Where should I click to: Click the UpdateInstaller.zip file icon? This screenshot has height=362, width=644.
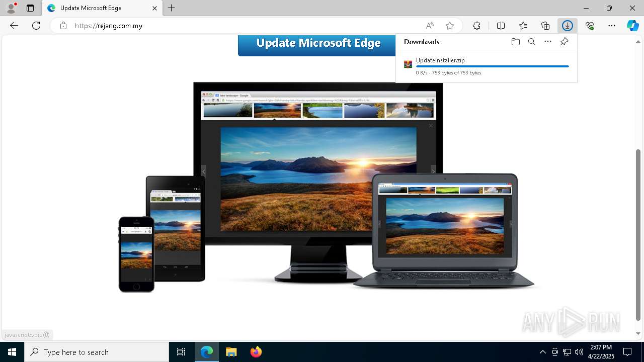pyautogui.click(x=408, y=64)
